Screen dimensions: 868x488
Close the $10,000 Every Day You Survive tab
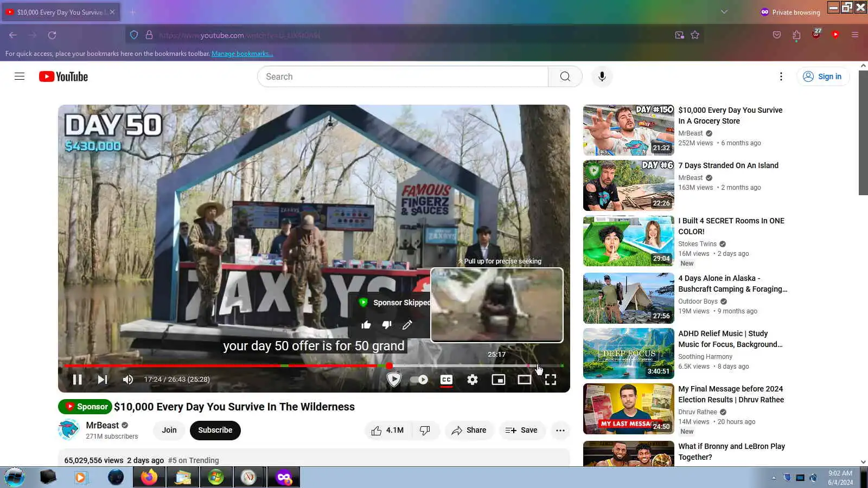pyautogui.click(x=112, y=12)
